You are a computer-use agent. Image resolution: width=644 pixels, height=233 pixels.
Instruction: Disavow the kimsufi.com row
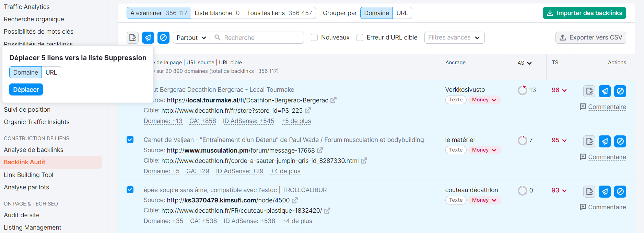tap(620, 191)
